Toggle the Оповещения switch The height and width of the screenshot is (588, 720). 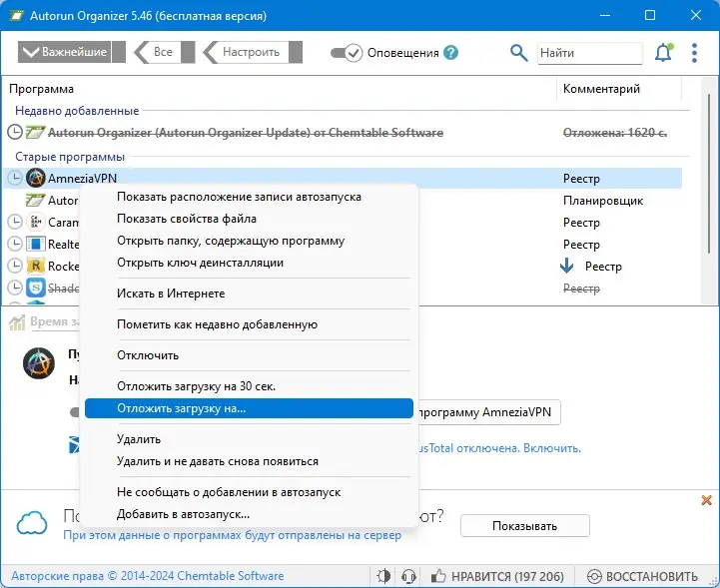click(x=347, y=53)
